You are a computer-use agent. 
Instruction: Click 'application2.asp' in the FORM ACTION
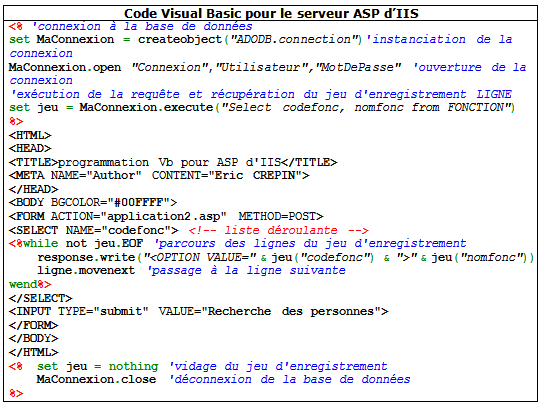164,217
